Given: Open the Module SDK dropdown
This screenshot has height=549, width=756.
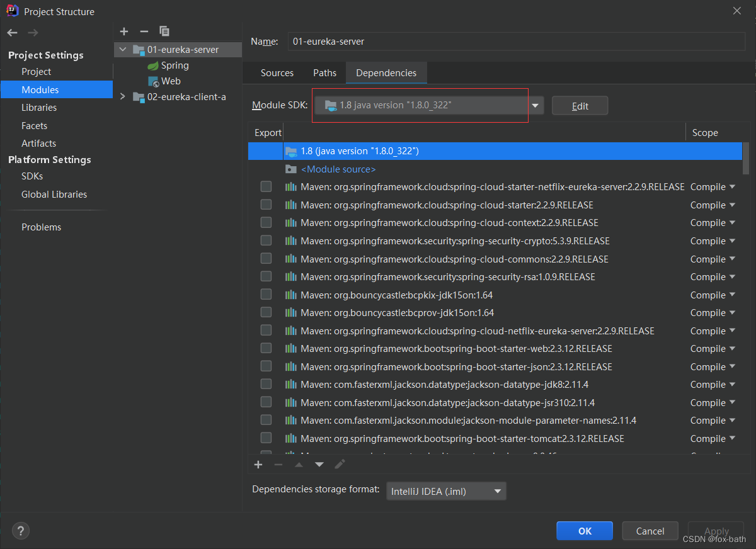Looking at the screenshot, I should 535,105.
